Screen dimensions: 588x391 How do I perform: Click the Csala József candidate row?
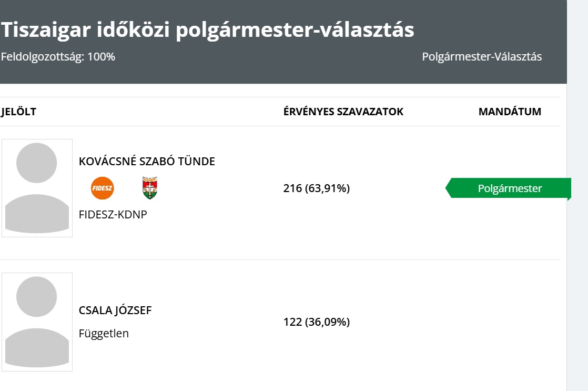click(280, 322)
